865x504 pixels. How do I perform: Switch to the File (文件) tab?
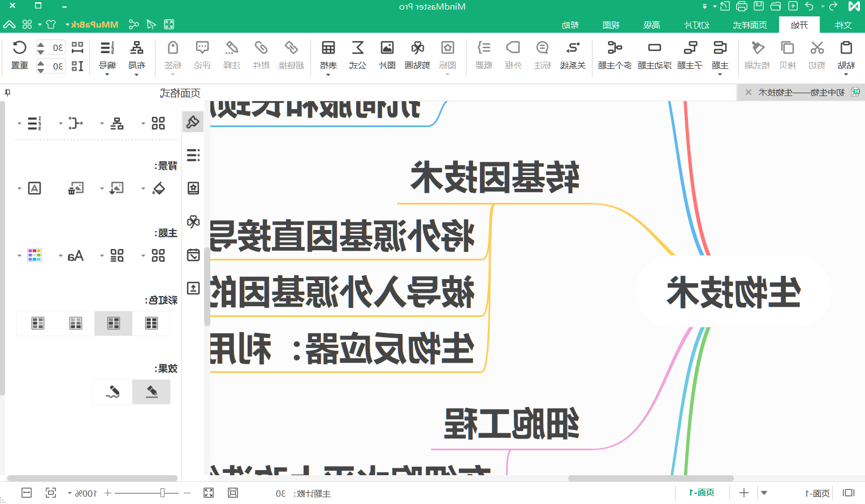[843, 25]
